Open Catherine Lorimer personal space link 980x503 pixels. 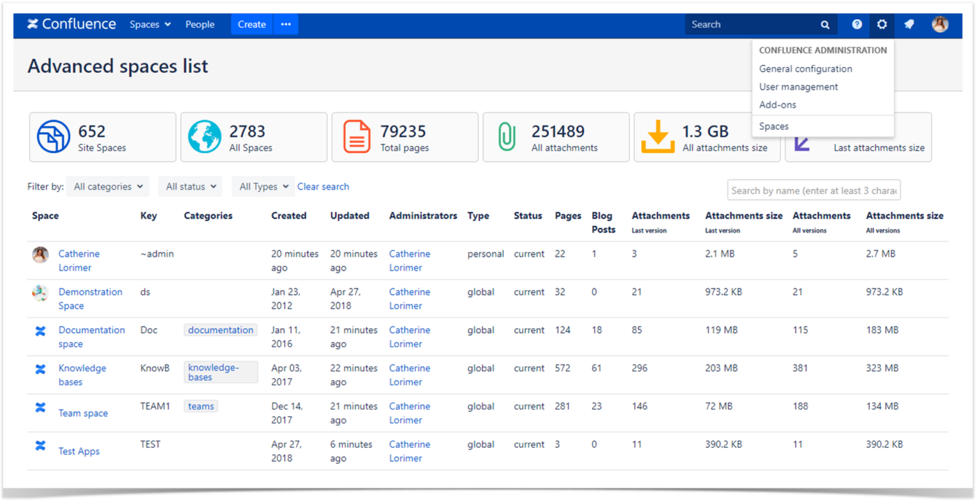78,260
